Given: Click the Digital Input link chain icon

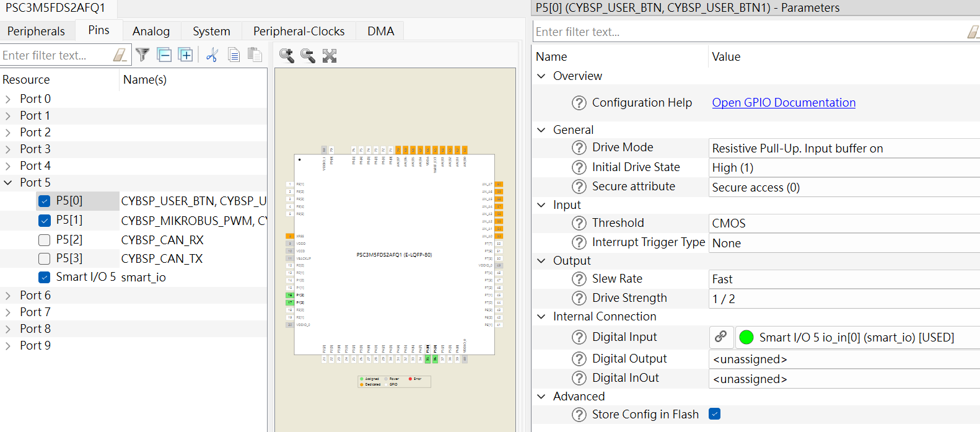Looking at the screenshot, I should coord(721,337).
